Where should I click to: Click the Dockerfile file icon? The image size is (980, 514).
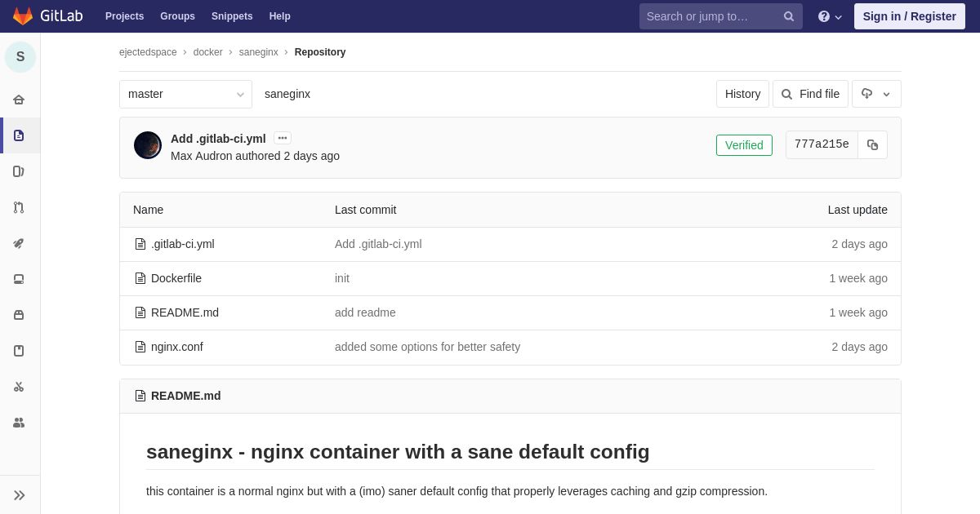click(x=140, y=278)
